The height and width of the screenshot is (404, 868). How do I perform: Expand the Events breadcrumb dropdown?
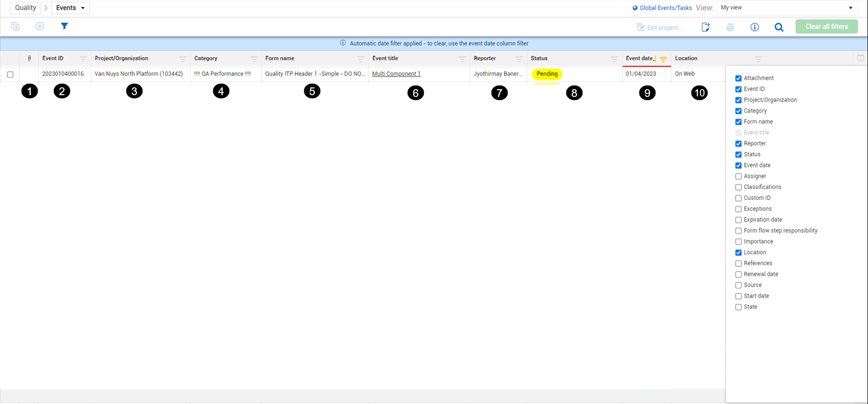(71, 8)
